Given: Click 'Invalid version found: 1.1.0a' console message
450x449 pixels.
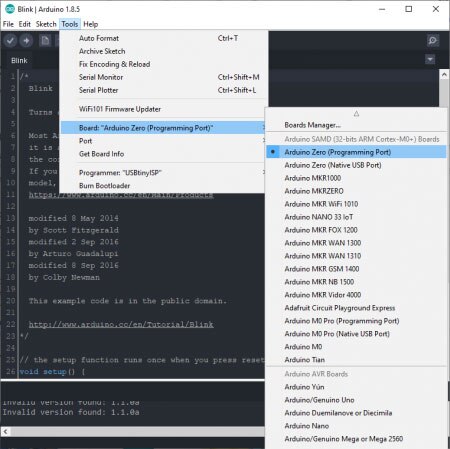Looking at the screenshot, I should coord(71,413).
